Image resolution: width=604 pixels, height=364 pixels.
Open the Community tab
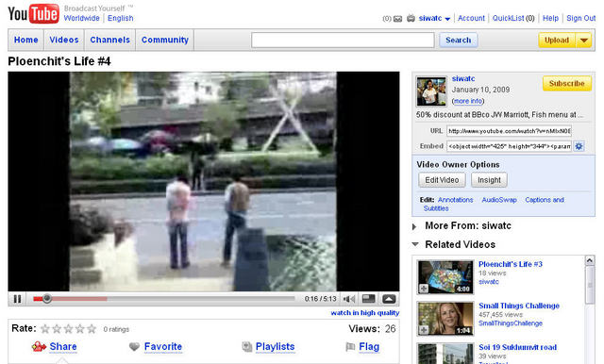click(x=165, y=40)
